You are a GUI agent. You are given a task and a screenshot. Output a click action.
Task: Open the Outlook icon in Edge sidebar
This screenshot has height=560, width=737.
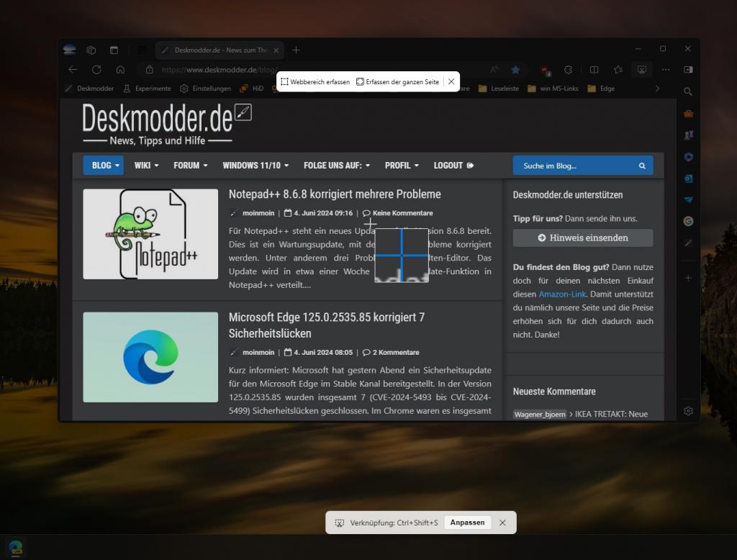(688, 178)
